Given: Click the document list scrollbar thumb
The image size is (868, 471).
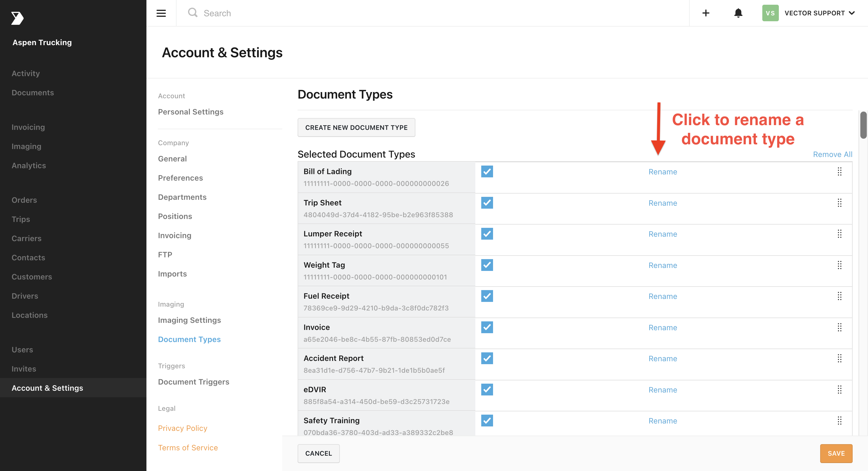Looking at the screenshot, I should click(x=863, y=125).
